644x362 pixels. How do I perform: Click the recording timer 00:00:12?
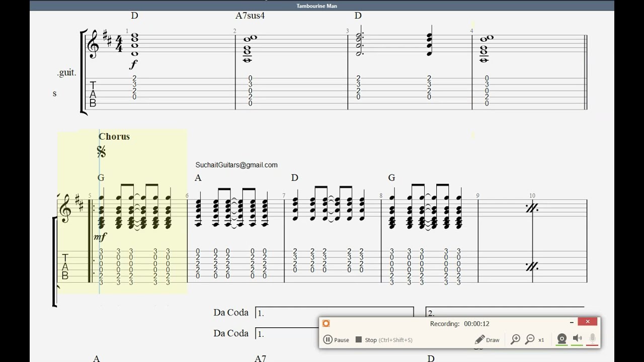pos(476,324)
